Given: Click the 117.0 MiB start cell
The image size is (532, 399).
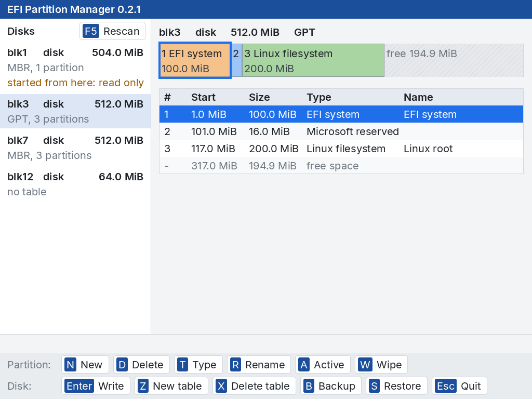Looking at the screenshot, I should [x=213, y=149].
